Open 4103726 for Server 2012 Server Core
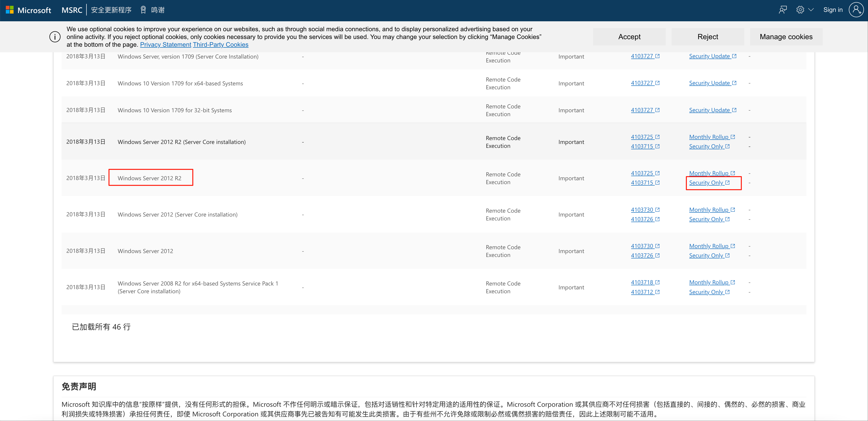The width and height of the screenshot is (868, 421). (645, 219)
